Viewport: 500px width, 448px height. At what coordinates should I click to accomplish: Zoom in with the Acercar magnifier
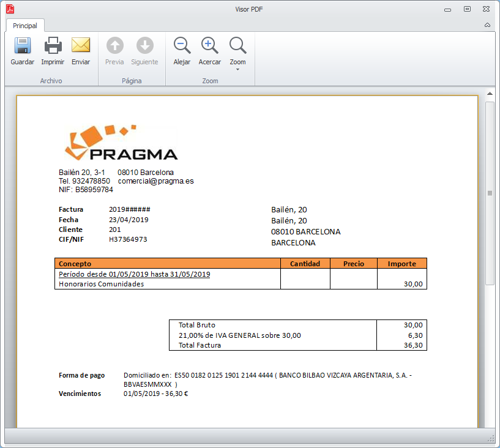coord(210,46)
